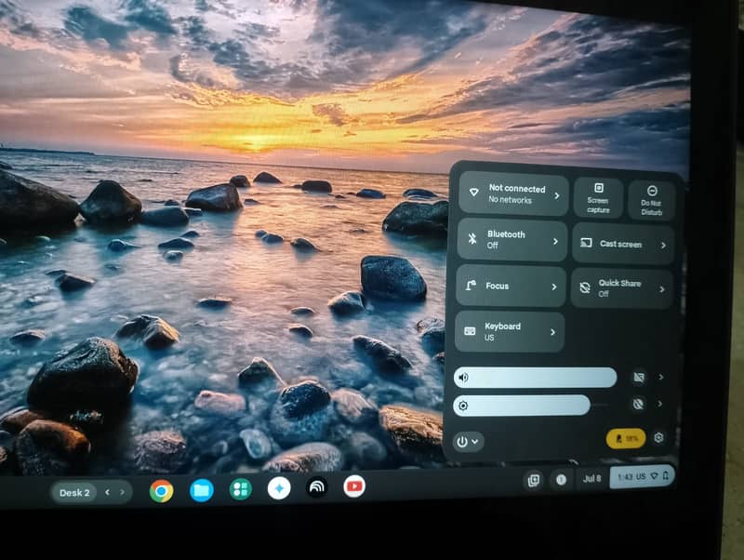Expand the network list arrow
This screenshot has height=560, width=744.
coord(557,195)
